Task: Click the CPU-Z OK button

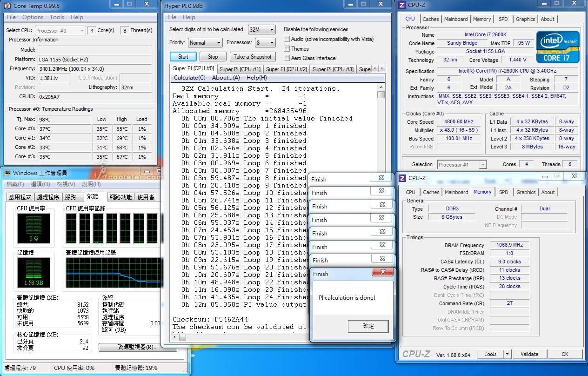Action: (565, 354)
